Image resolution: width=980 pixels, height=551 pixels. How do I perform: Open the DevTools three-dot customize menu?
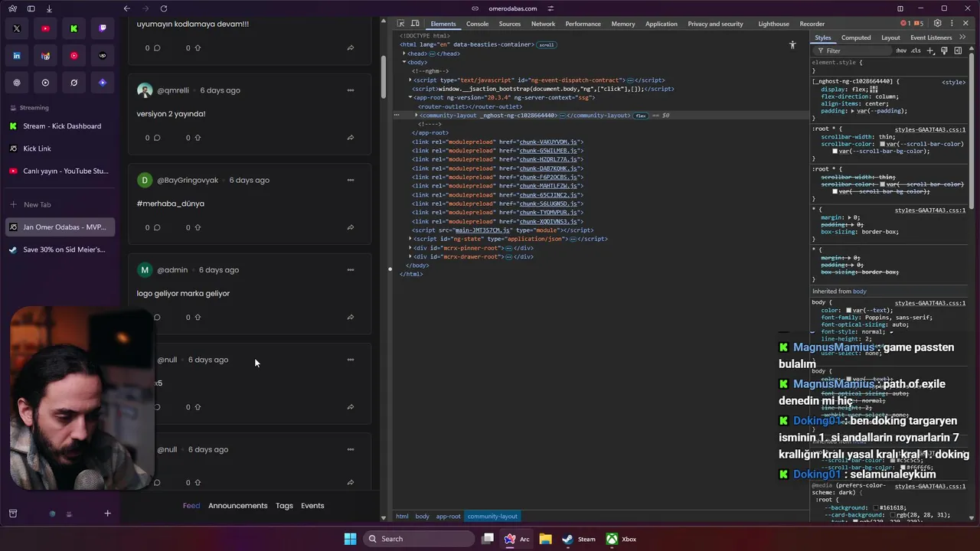pos(952,24)
